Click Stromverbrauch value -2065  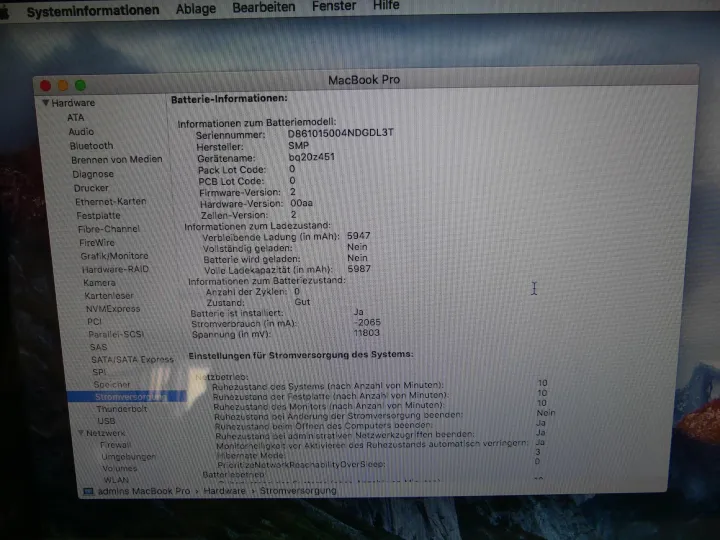(367, 322)
